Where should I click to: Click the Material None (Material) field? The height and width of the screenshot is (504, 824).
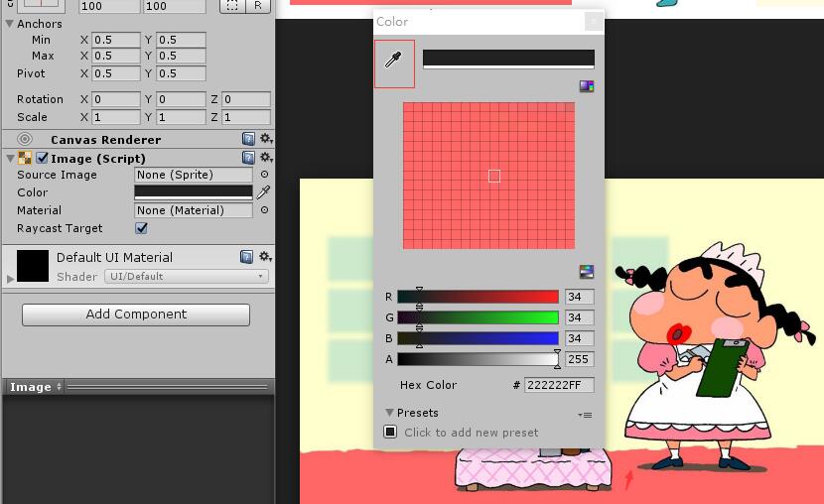pyautogui.click(x=194, y=210)
